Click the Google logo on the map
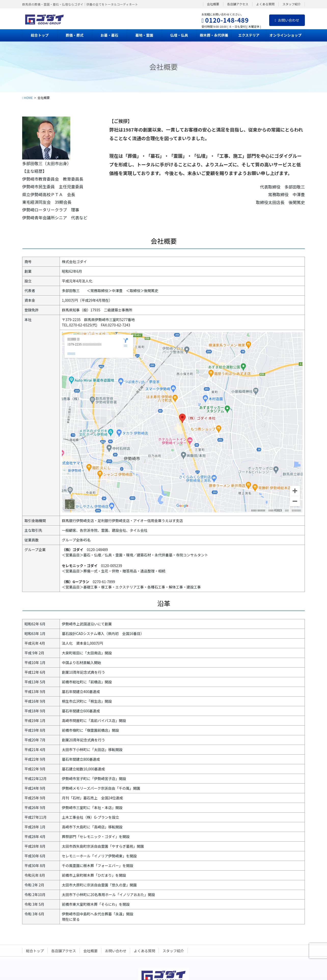The width and height of the screenshot is (327, 980). pos(182,506)
